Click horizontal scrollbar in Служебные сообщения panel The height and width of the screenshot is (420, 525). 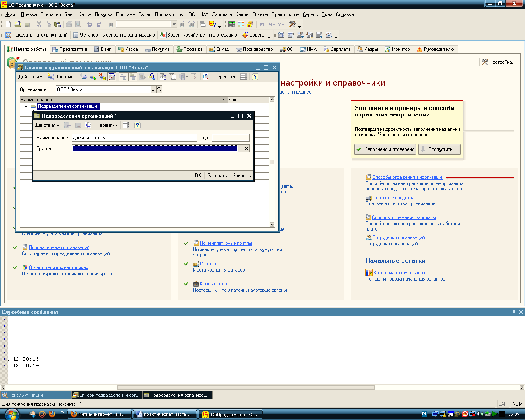coord(246,387)
